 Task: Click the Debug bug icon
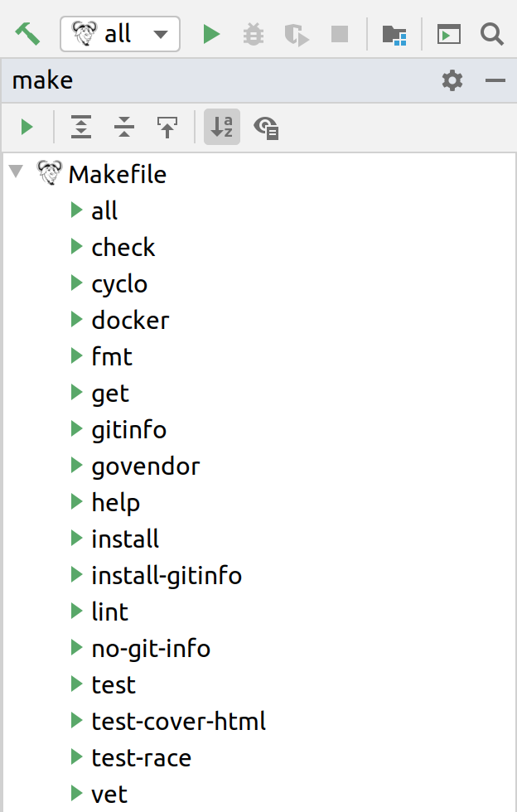[x=254, y=34]
